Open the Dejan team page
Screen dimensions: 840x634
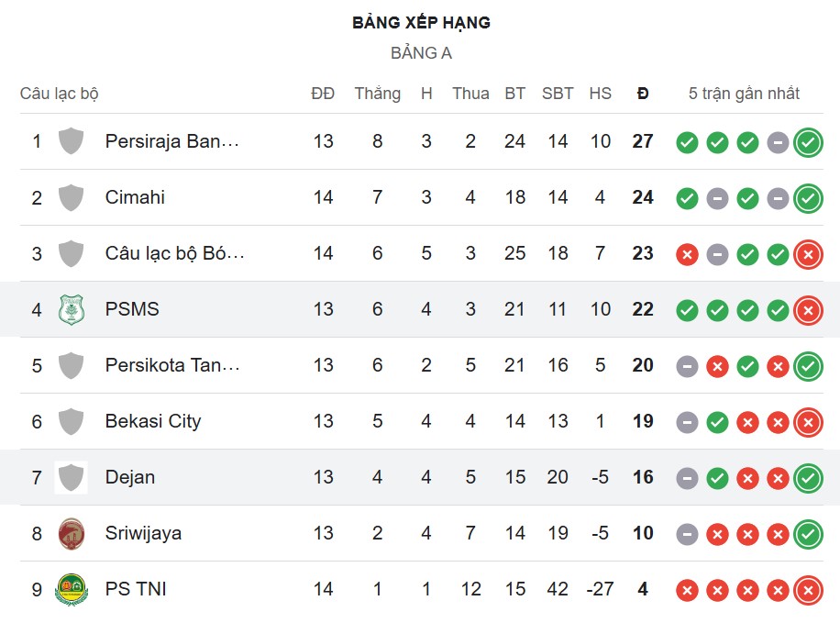point(132,478)
